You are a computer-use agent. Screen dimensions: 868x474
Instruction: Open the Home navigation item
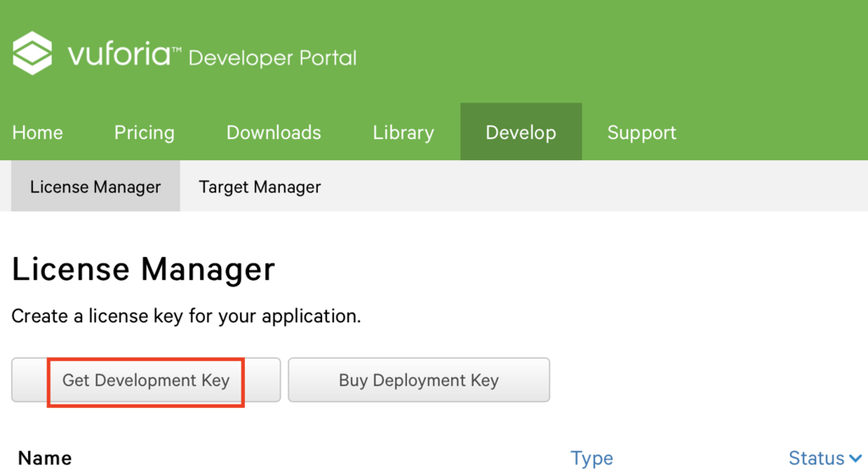click(37, 132)
